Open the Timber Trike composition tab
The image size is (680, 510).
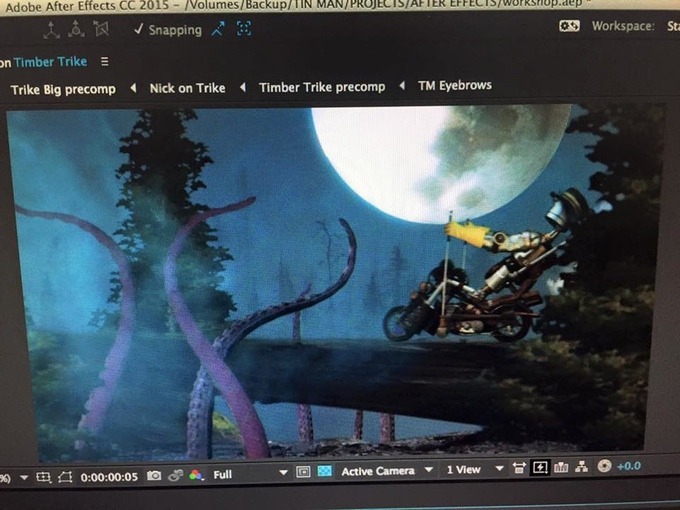[50, 62]
